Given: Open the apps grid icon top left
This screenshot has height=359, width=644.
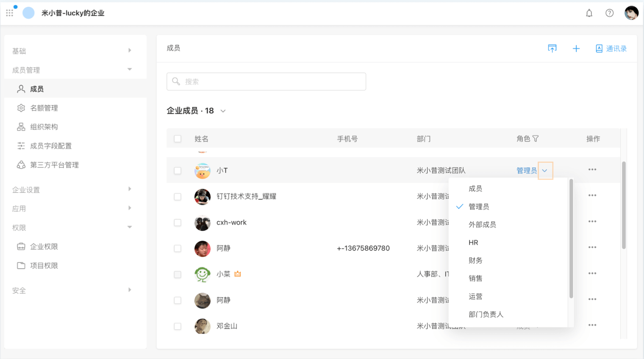Looking at the screenshot, I should [x=9, y=13].
